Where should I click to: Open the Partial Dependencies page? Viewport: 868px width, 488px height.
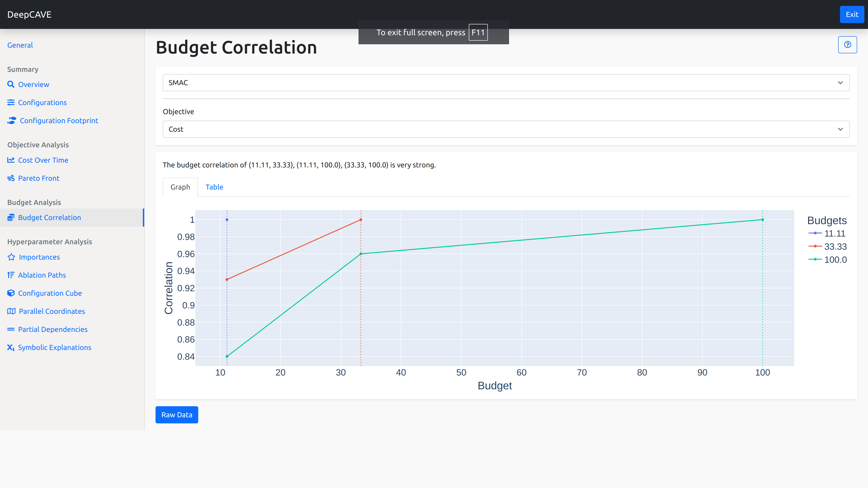pyautogui.click(x=53, y=329)
